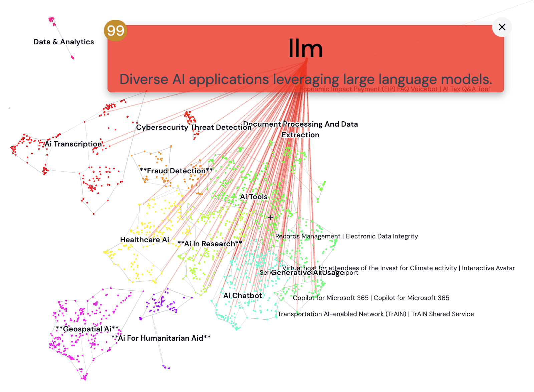
Task: Select the Ai Transcription cluster label
Action: coord(73,144)
